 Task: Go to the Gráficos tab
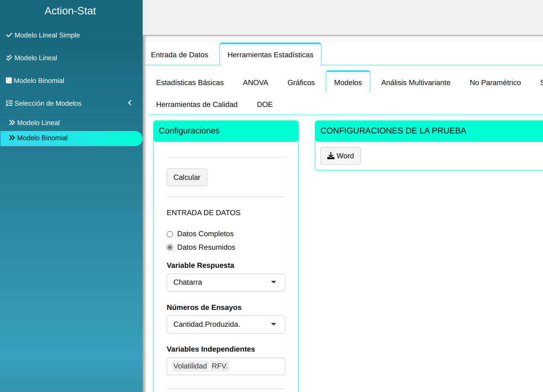point(301,83)
